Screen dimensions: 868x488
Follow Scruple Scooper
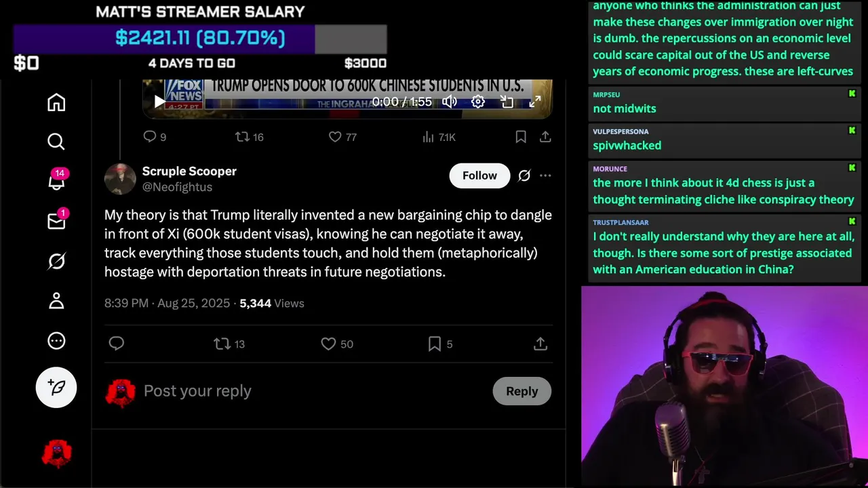pyautogui.click(x=479, y=176)
